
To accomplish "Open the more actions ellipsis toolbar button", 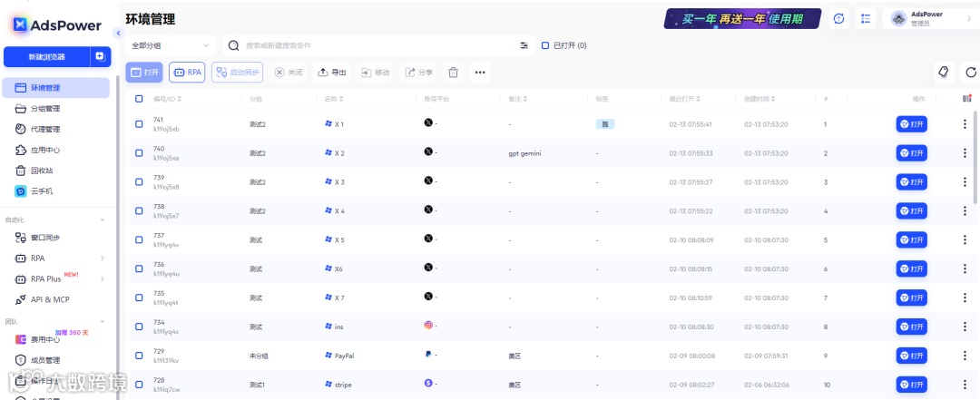I will [x=480, y=73].
